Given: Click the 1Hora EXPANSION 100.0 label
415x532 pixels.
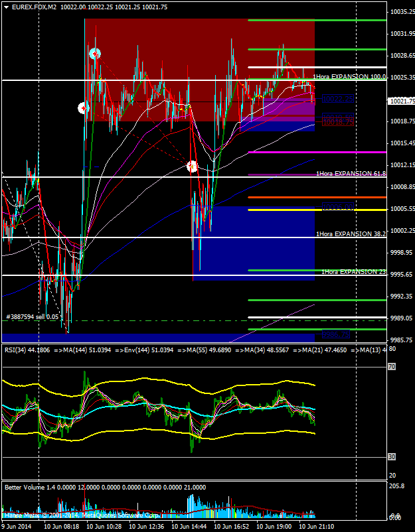Looking at the screenshot, I should (x=349, y=77).
